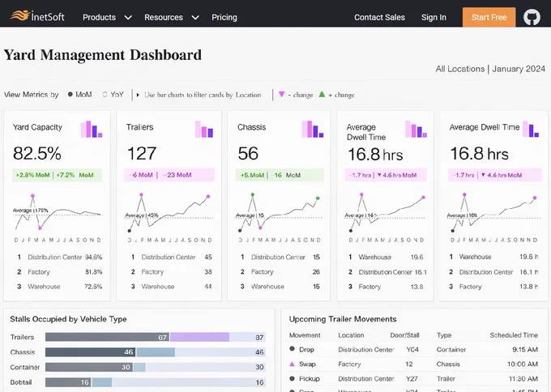Screen dimensions: 551x392
Task: Click the Trailers count 127
Action: pos(141,154)
